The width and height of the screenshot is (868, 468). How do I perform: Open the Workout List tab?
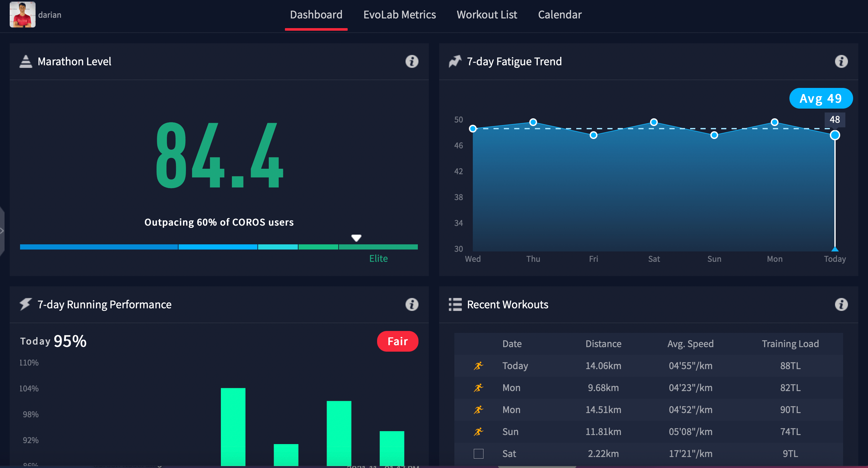point(487,15)
